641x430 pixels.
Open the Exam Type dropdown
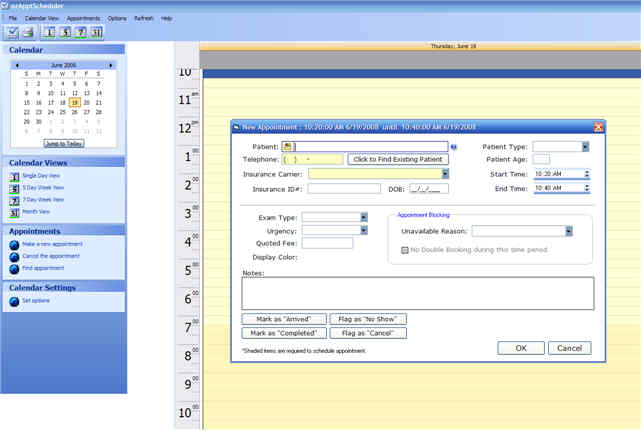(364, 217)
